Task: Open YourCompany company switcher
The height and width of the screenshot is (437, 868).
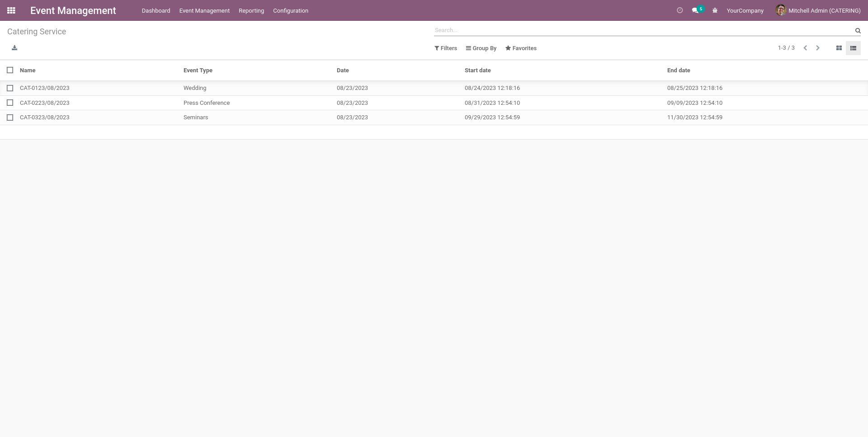Action: 745,10
